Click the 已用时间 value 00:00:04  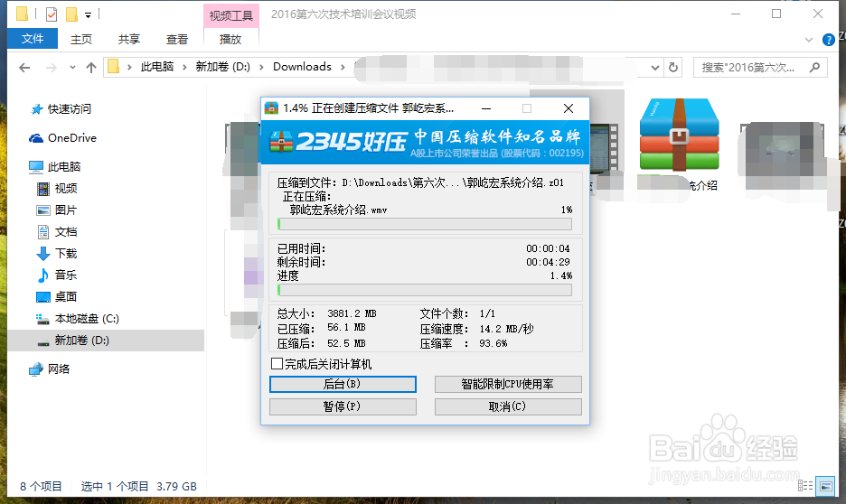click(548, 248)
